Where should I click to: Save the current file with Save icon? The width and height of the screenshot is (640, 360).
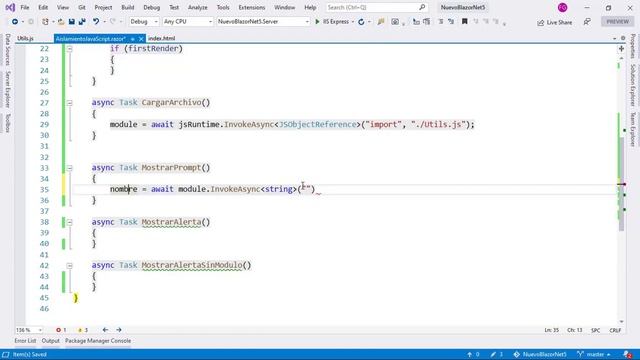(x=71, y=22)
